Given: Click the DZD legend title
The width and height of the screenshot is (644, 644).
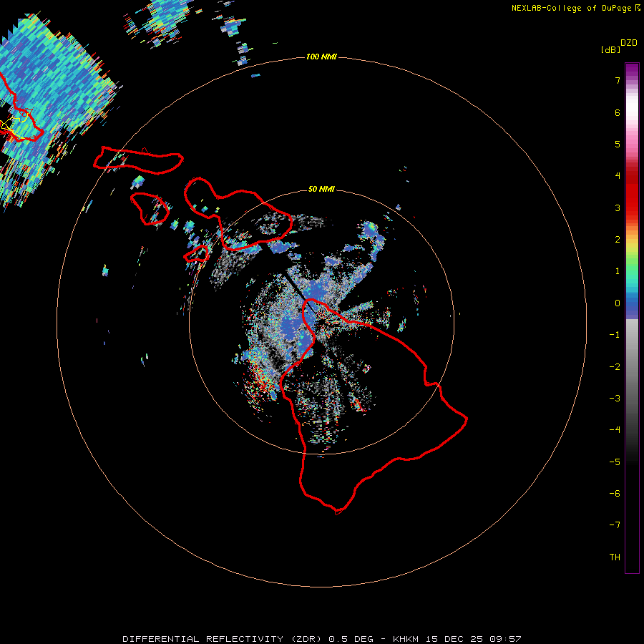Looking at the screenshot, I should pyautogui.click(x=629, y=43).
